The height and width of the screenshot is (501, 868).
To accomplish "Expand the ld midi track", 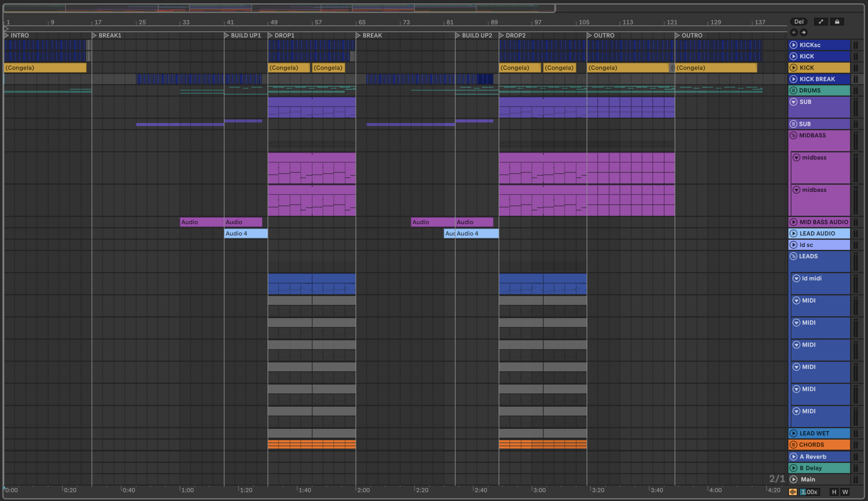I will pyautogui.click(x=796, y=278).
